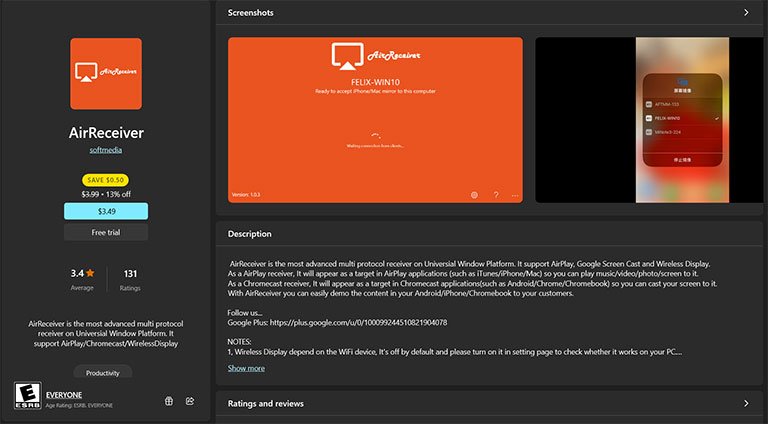Click the question mark help icon in the screenshot
The width and height of the screenshot is (768, 424).
[x=496, y=195]
